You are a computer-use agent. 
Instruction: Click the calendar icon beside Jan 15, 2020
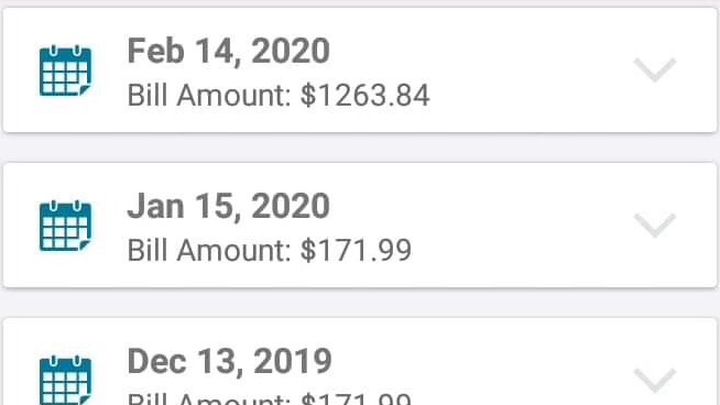(65, 226)
